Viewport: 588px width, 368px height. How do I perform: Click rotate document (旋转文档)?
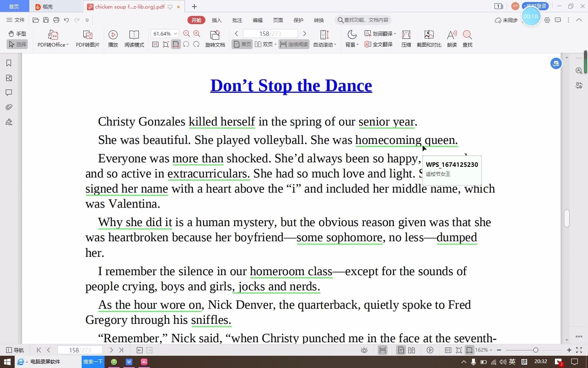[215, 39]
